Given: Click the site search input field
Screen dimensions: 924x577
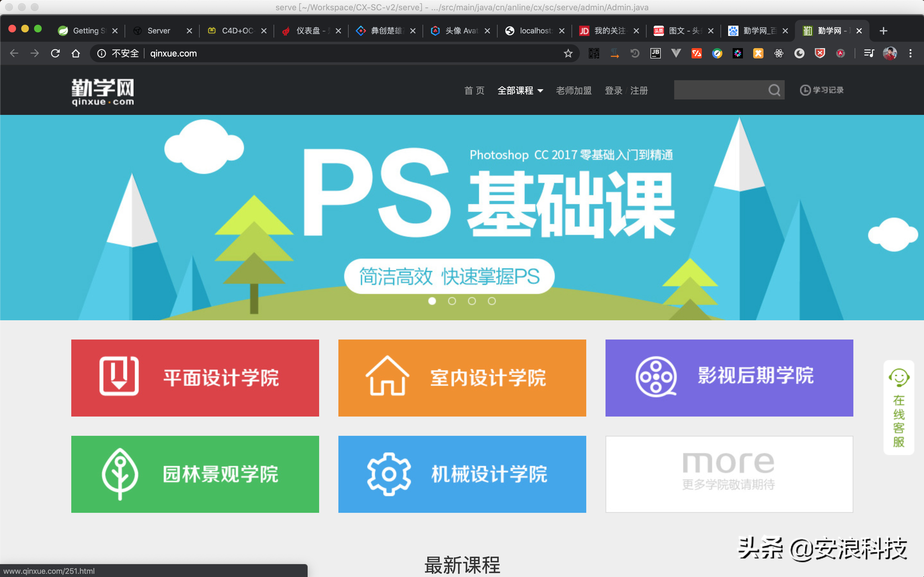Looking at the screenshot, I should [719, 90].
